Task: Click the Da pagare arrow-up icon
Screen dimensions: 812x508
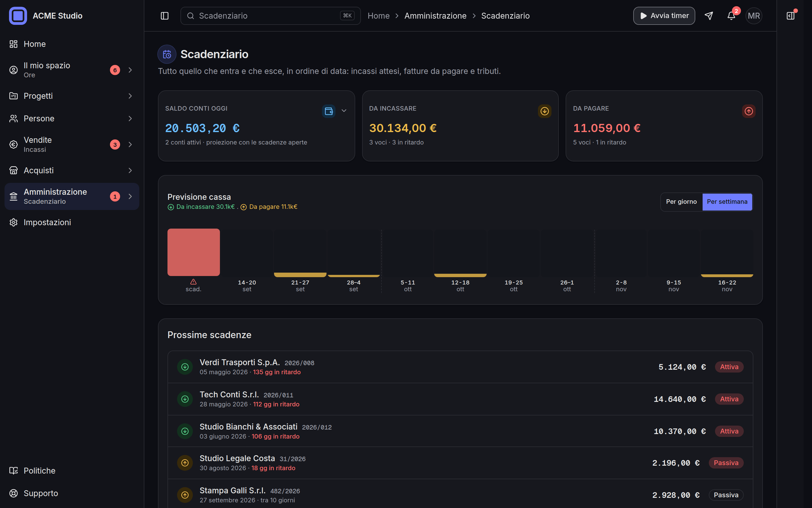Action: pyautogui.click(x=749, y=111)
